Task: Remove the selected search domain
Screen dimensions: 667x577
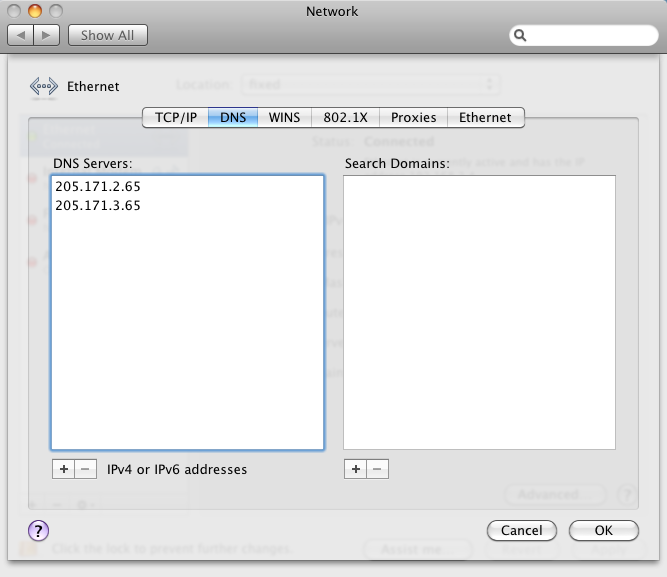Action: (378, 469)
